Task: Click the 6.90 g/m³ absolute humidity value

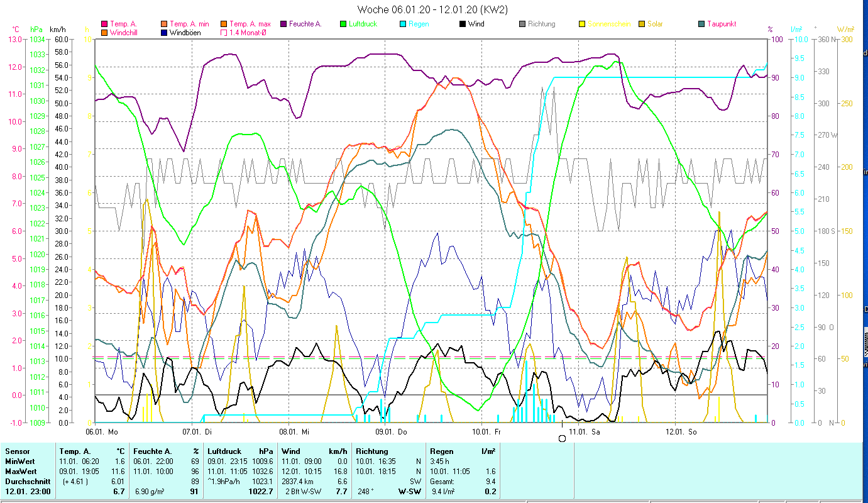Action: tap(150, 491)
